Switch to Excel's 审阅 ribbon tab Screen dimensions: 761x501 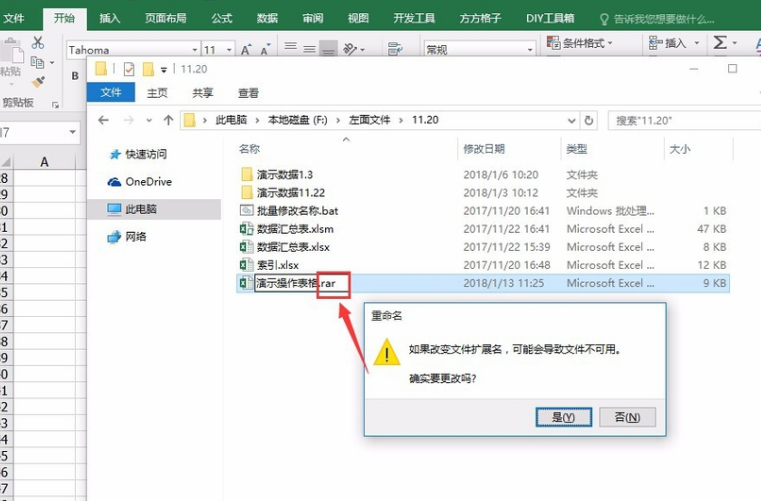313,18
